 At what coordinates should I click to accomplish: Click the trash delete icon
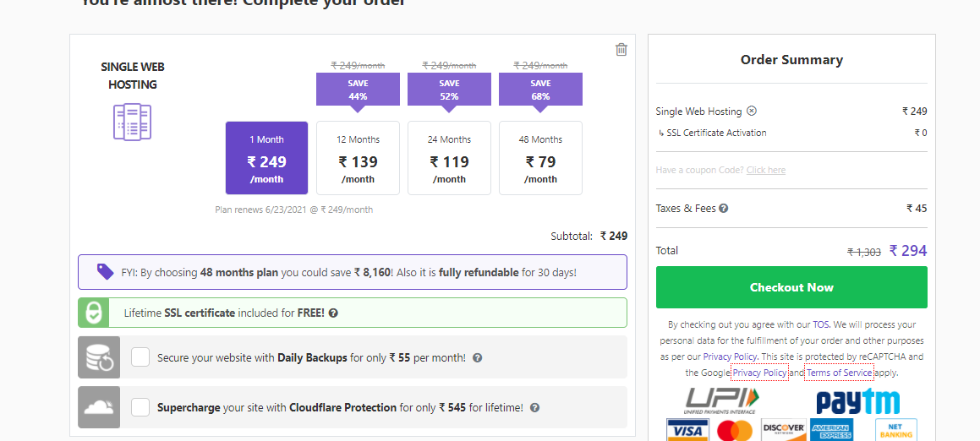tap(621, 50)
